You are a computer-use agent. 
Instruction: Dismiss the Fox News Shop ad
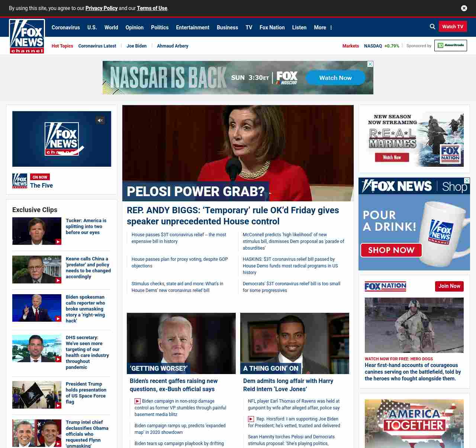click(467, 181)
